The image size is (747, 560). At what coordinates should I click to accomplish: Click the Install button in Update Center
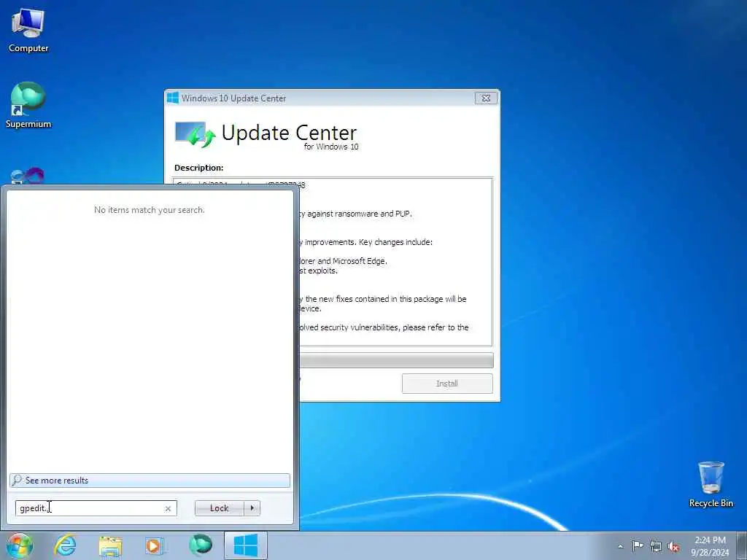pos(447,384)
